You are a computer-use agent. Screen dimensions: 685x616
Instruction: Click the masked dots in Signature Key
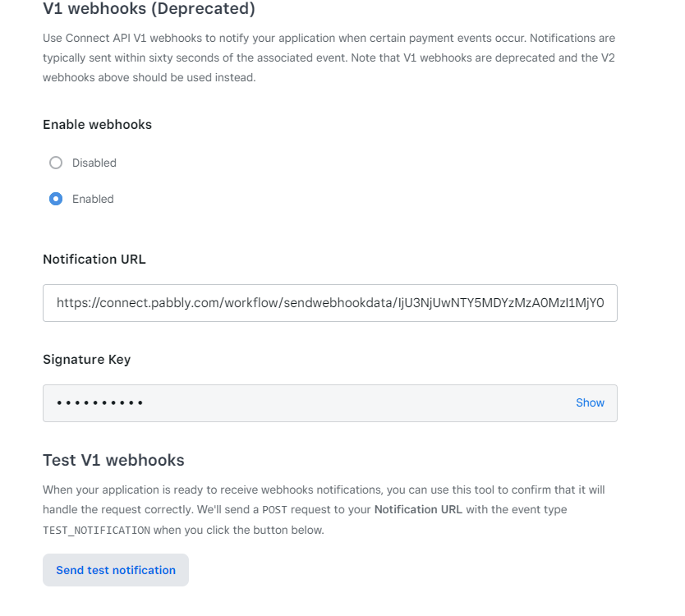pyautogui.click(x=99, y=402)
